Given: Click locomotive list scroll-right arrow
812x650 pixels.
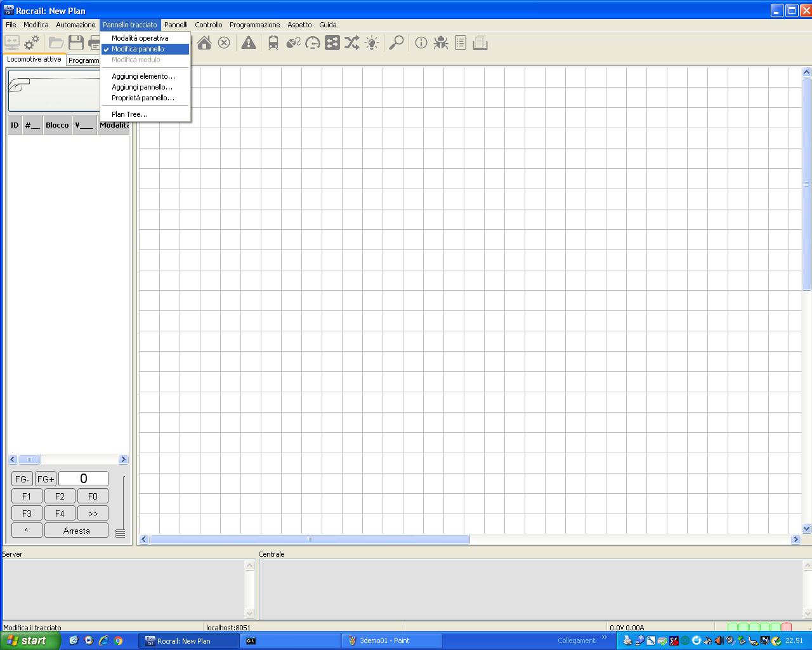Looking at the screenshot, I should coord(123,460).
